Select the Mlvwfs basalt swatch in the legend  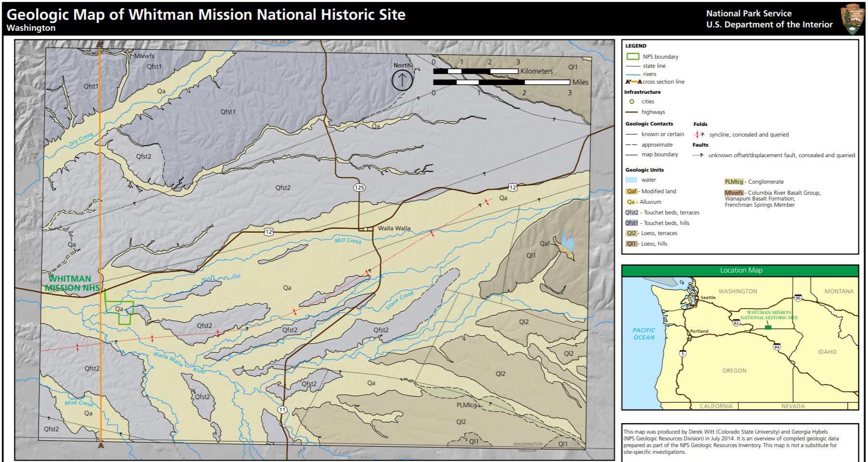tap(734, 192)
